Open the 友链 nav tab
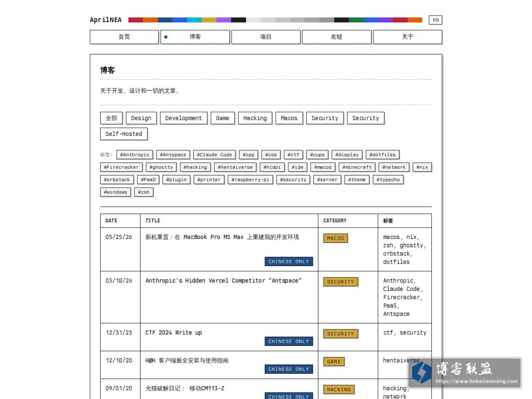532x399 pixels. 336,37
